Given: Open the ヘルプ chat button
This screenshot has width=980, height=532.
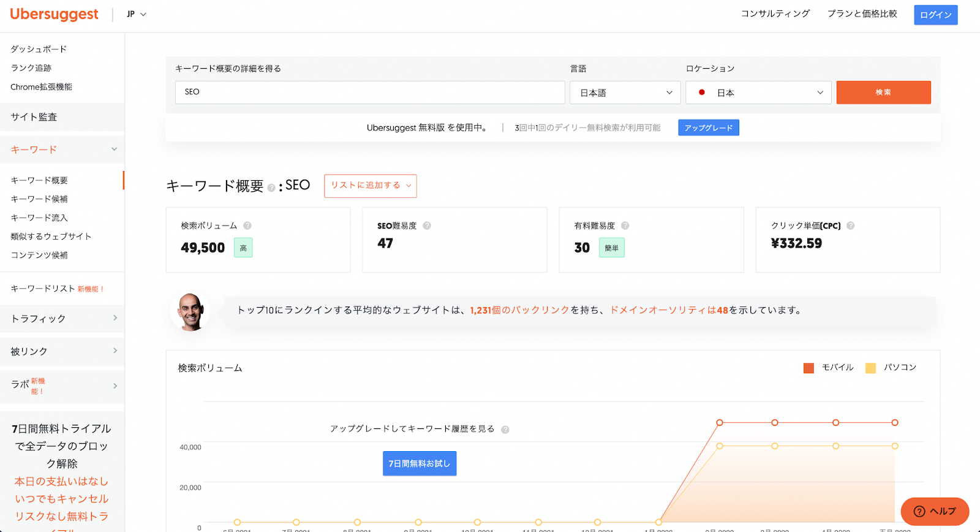Looking at the screenshot, I should (x=935, y=511).
